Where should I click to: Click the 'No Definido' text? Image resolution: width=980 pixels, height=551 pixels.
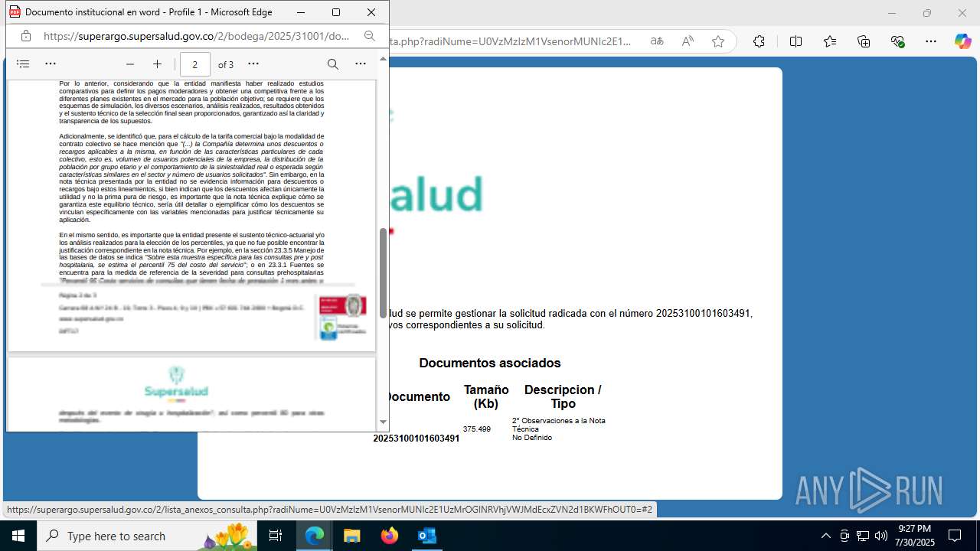coord(532,438)
